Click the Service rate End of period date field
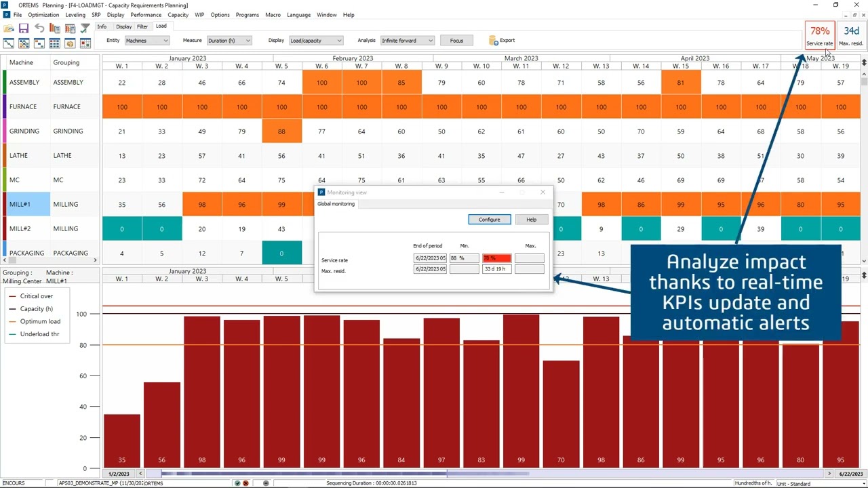 (x=430, y=258)
